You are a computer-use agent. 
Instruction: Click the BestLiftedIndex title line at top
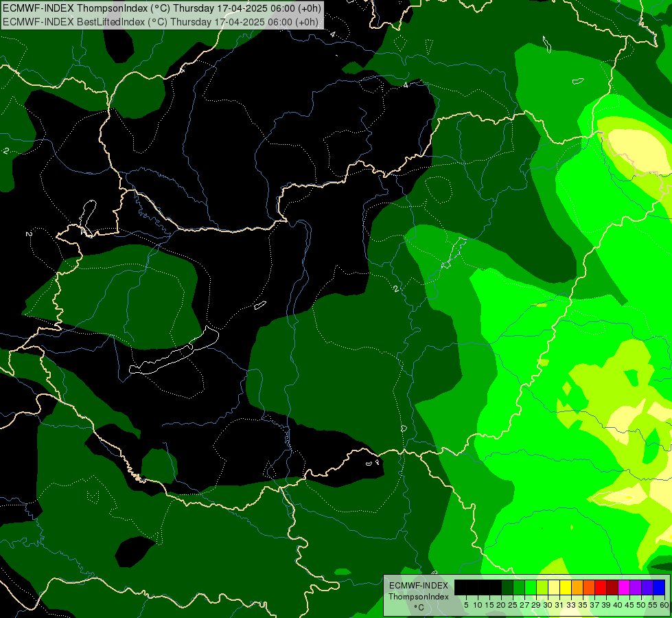tap(161, 22)
